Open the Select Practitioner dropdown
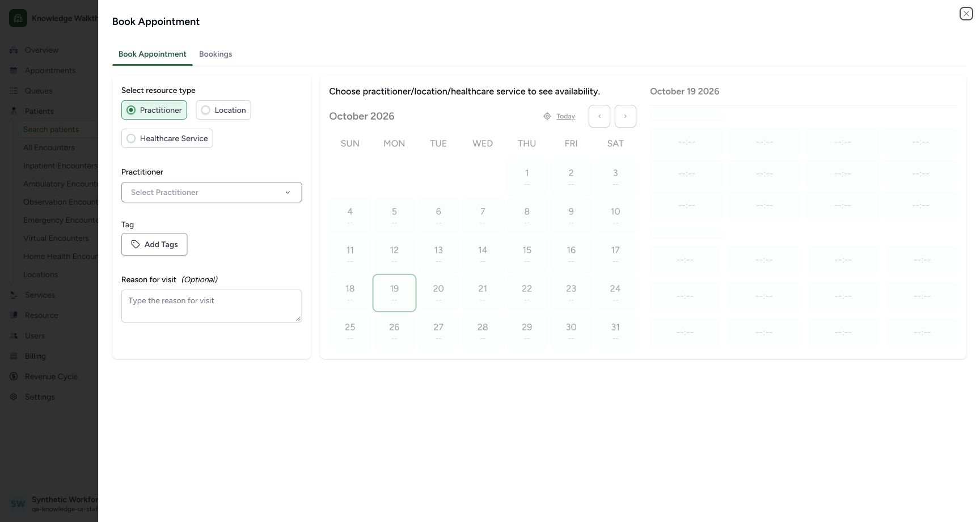This screenshot has height=522, width=980. (x=212, y=192)
